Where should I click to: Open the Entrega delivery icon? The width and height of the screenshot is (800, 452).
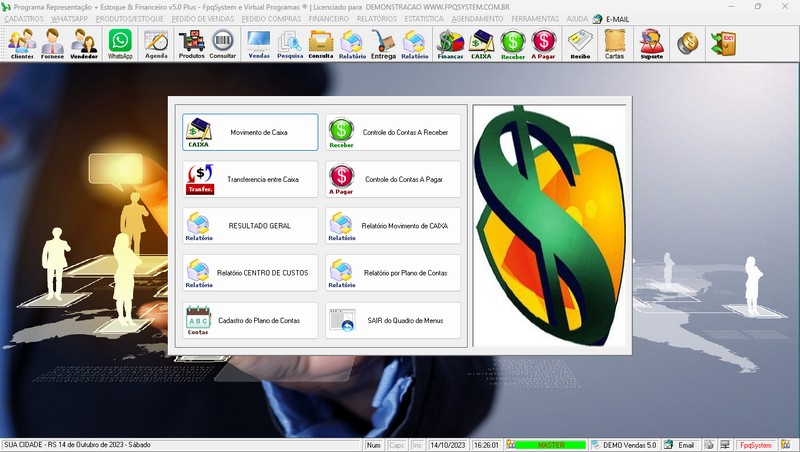pyautogui.click(x=383, y=44)
